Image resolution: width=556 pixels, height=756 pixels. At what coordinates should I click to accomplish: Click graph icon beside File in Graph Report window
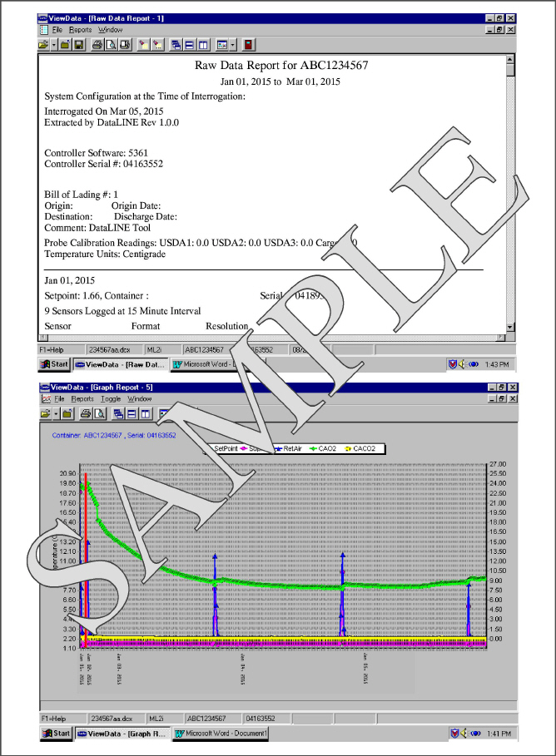pos(46,399)
